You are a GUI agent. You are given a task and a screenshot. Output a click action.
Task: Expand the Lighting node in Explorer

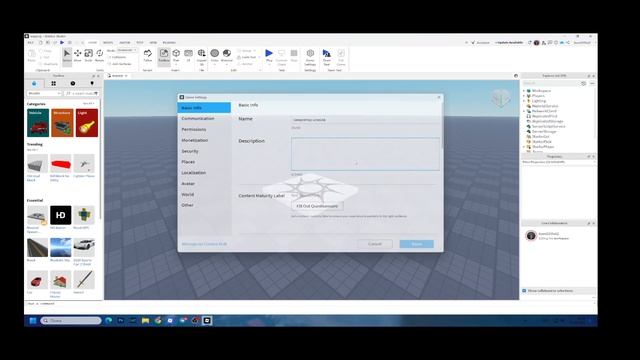pyautogui.click(x=524, y=101)
